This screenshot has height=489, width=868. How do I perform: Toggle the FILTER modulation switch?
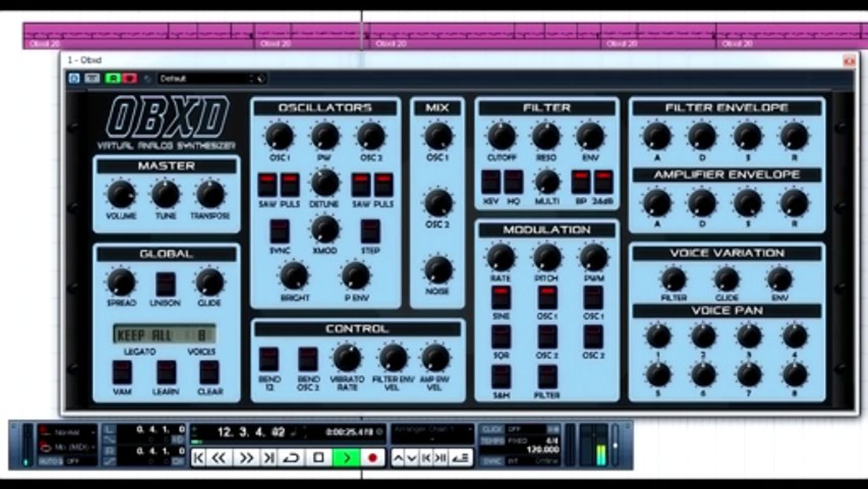click(547, 376)
